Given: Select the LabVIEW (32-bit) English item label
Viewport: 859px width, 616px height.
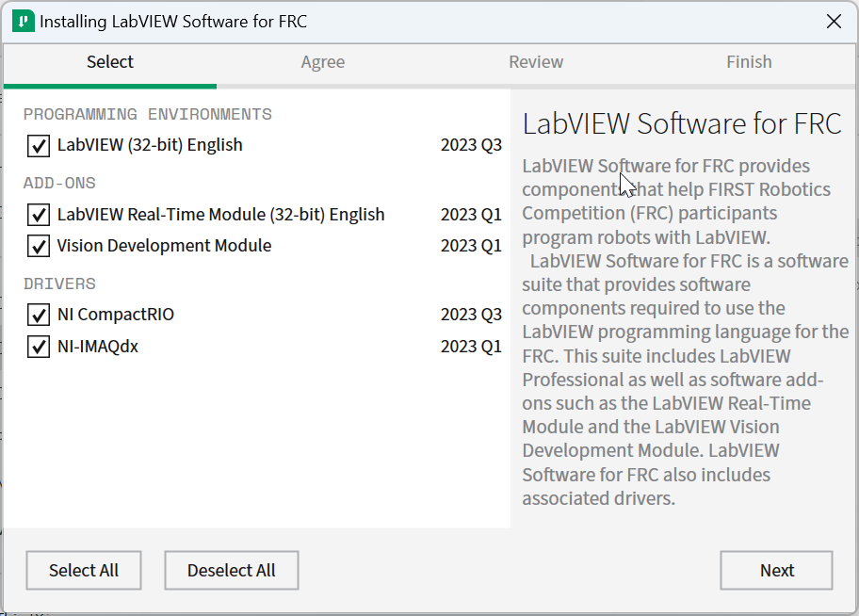Looking at the screenshot, I should (150, 145).
